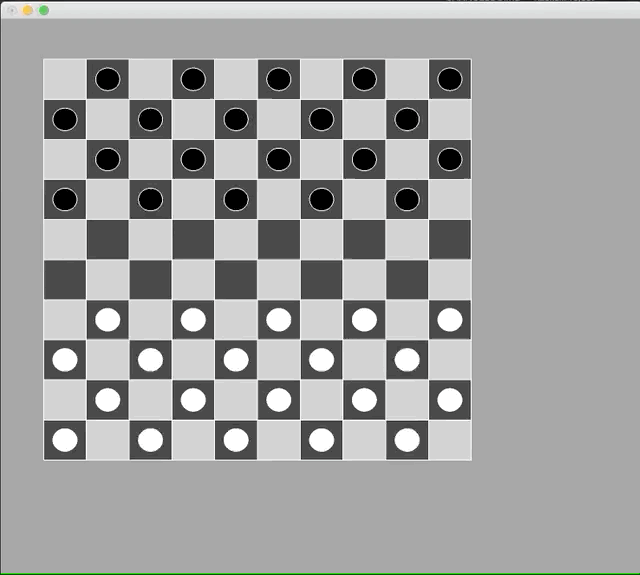The width and height of the screenshot is (640, 575).
Task: Click white piece in bottom row, ninth column
Action: click(x=407, y=440)
